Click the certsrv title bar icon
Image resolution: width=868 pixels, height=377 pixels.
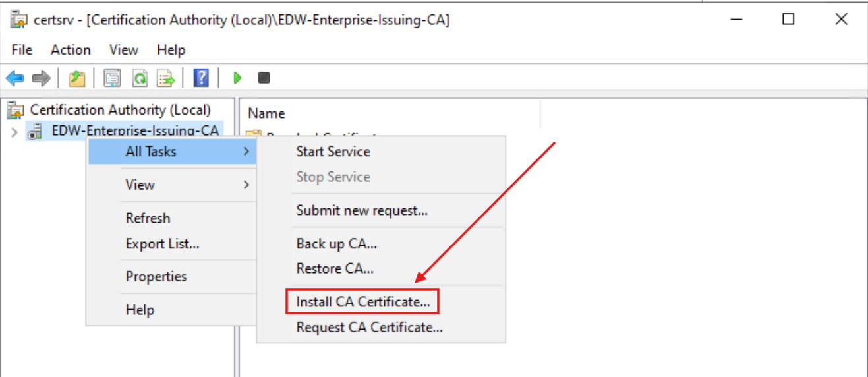point(18,20)
